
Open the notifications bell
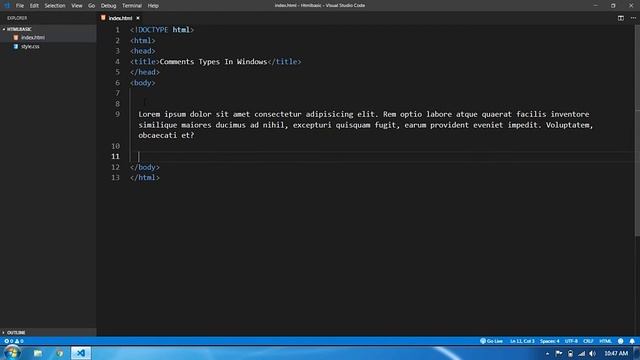[x=632, y=341]
